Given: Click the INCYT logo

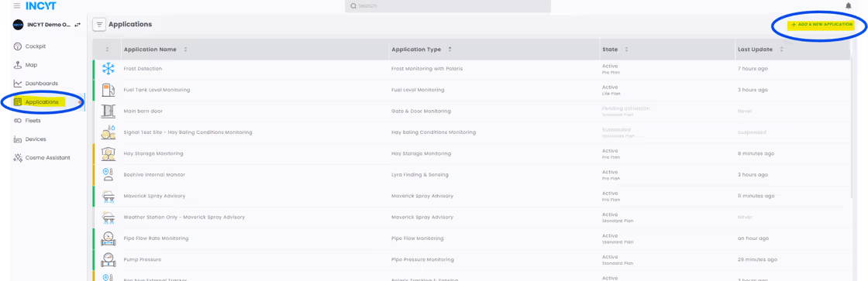Looking at the screenshot, I should (40, 6).
